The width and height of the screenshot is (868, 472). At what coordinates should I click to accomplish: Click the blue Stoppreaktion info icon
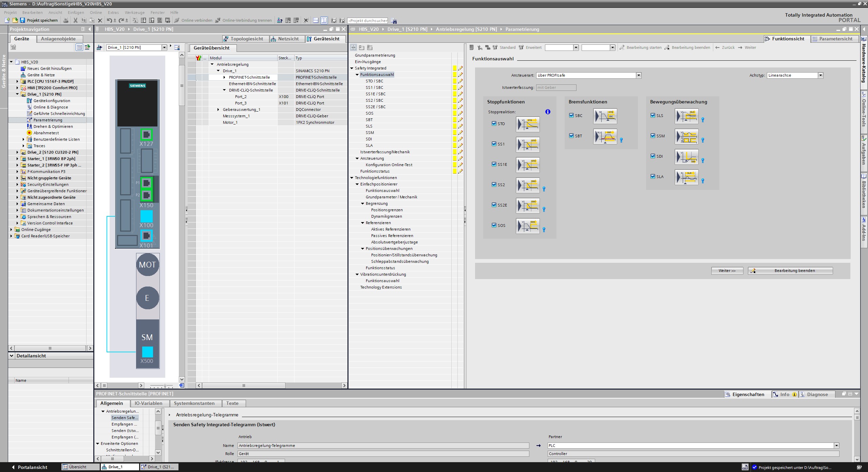click(x=548, y=112)
